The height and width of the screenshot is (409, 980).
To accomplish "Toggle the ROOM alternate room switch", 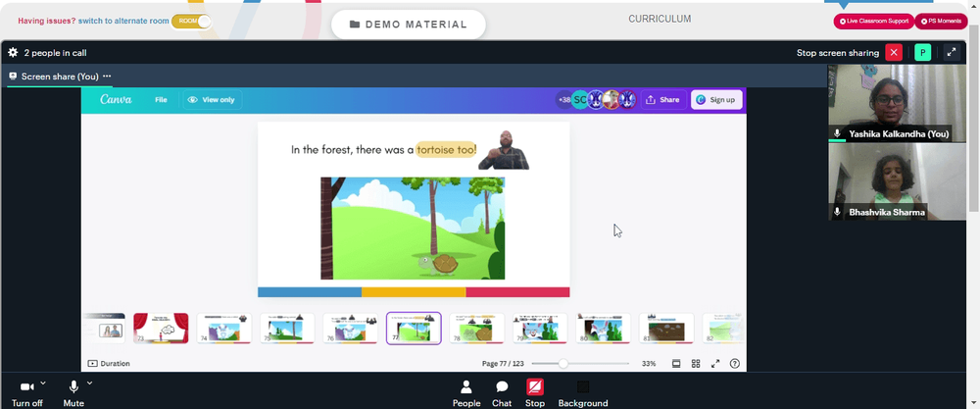I will (x=191, y=21).
